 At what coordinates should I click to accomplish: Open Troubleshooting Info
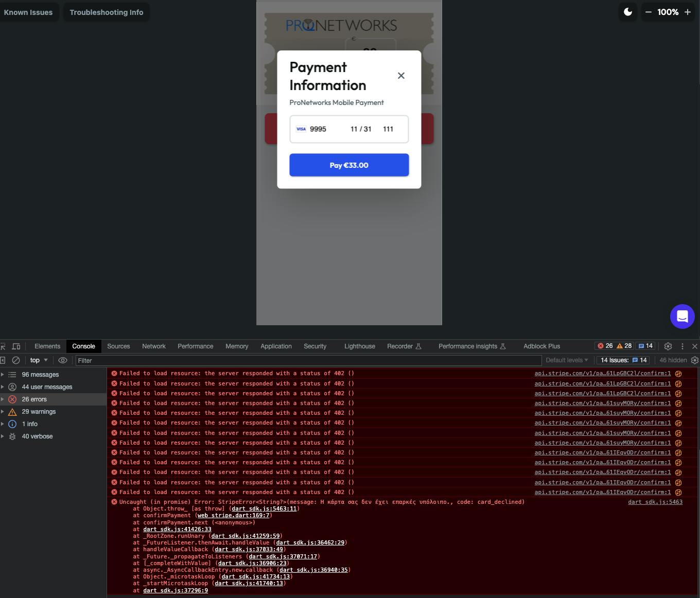107,12
